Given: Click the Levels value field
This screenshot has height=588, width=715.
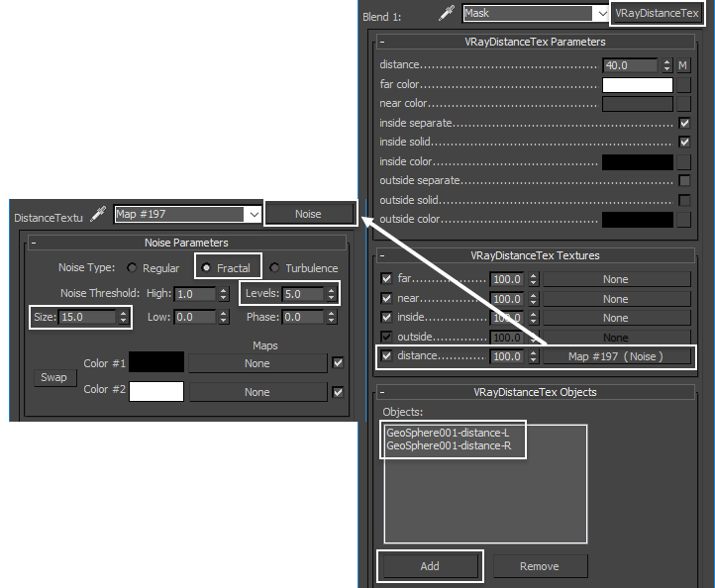Looking at the screenshot, I should [x=303, y=294].
